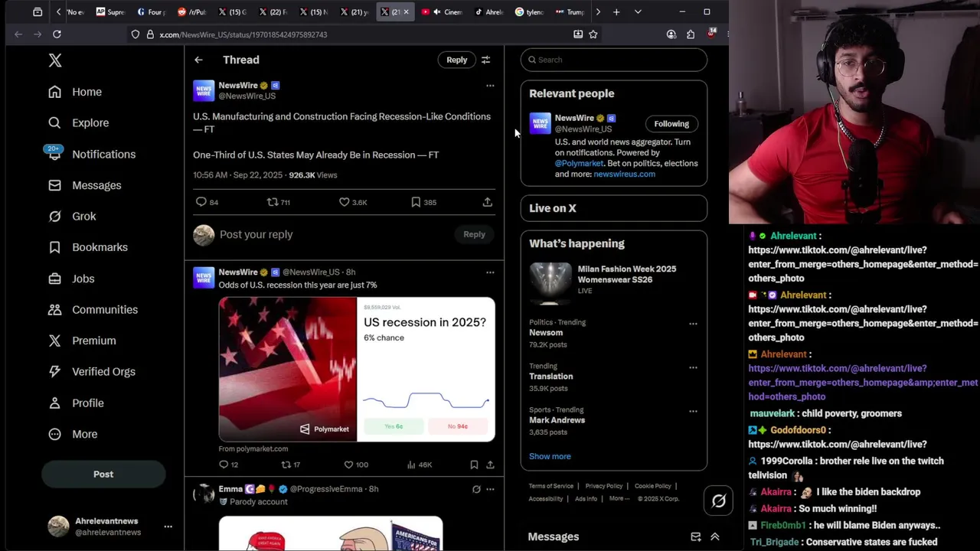Go back using the Thread back arrow

[x=198, y=60]
